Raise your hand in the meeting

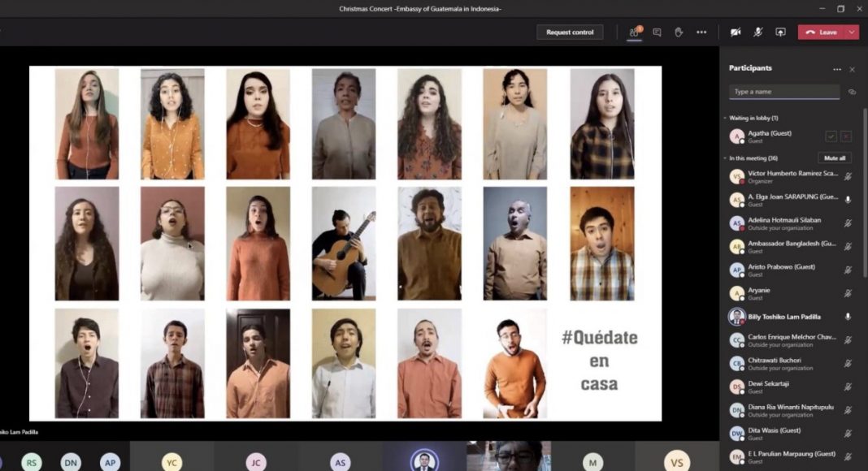coord(679,32)
